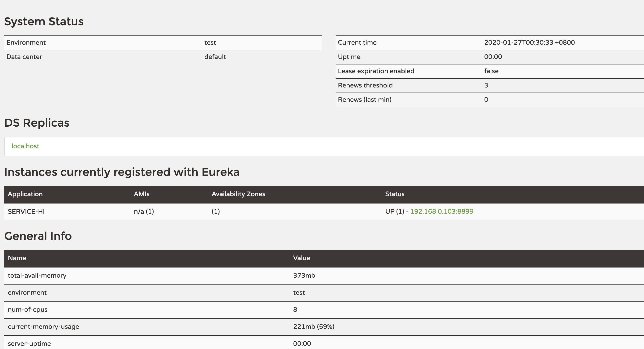Click the (1) Availability Zones cell
Image resolution: width=644 pixels, height=349 pixels.
click(216, 212)
